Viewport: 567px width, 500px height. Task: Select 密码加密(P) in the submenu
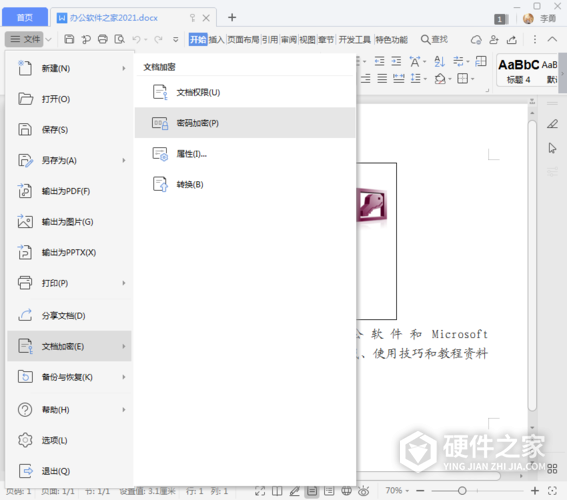[245, 123]
